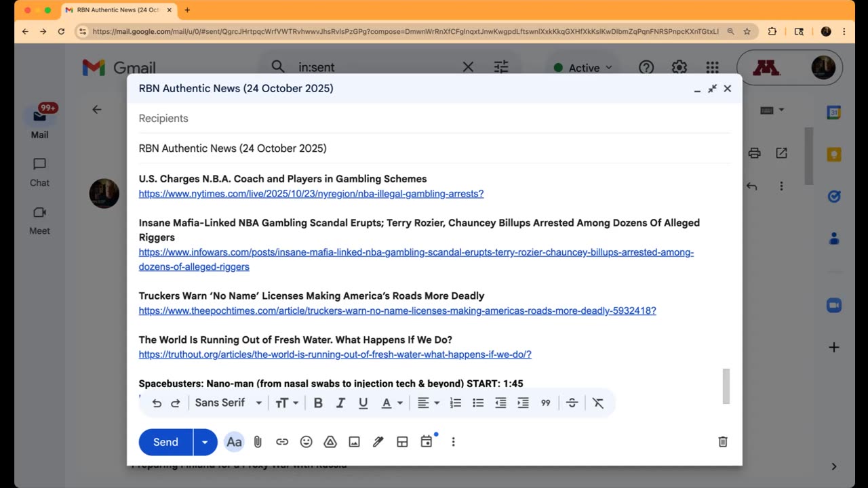
Task: Open the theepochtimes.com truckers link
Action: tap(397, 311)
